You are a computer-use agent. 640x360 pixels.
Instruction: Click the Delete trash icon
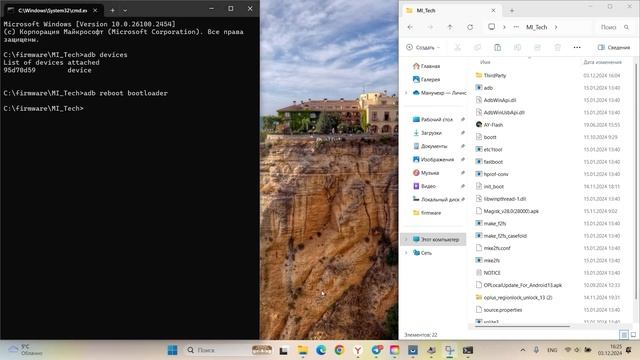point(557,47)
